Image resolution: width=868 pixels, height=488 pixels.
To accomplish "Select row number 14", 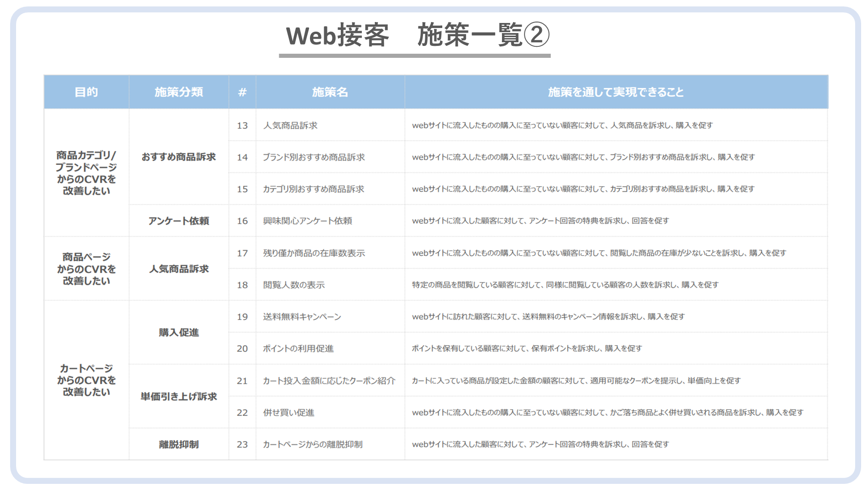I will [x=242, y=157].
